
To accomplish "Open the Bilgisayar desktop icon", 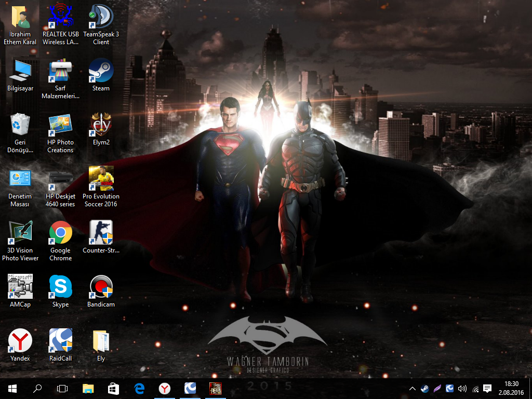I will pyautogui.click(x=20, y=75).
